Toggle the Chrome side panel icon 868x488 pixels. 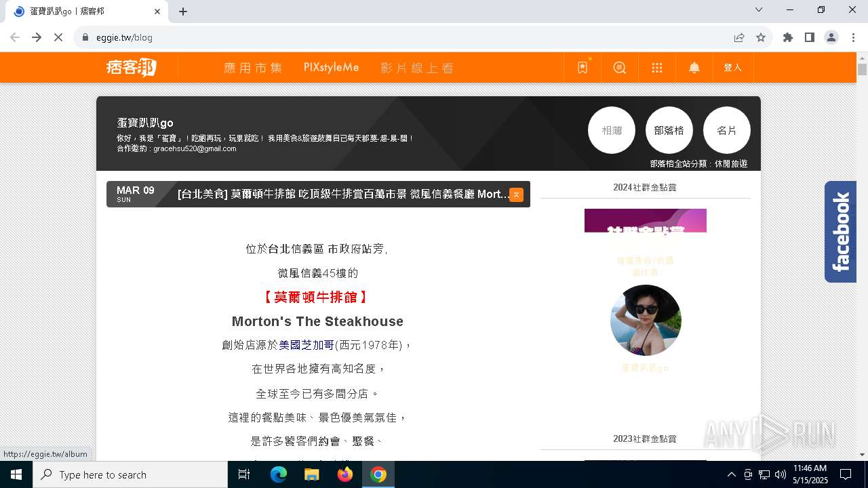click(810, 37)
